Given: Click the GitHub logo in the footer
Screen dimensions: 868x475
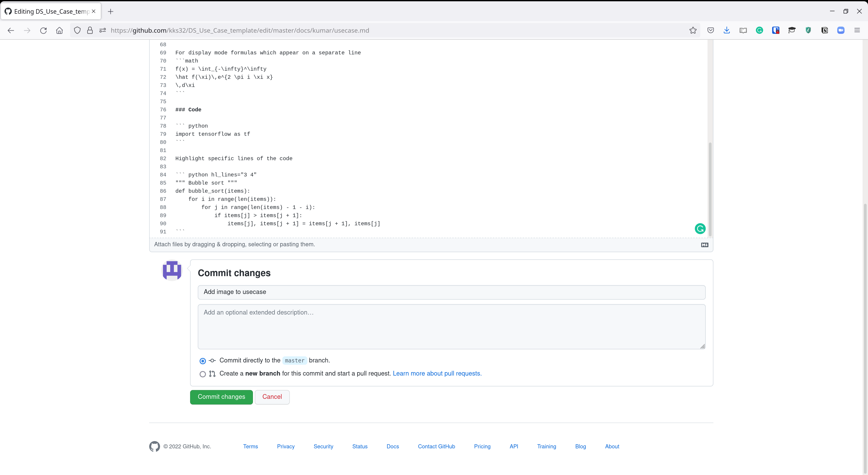Looking at the screenshot, I should 155,446.
